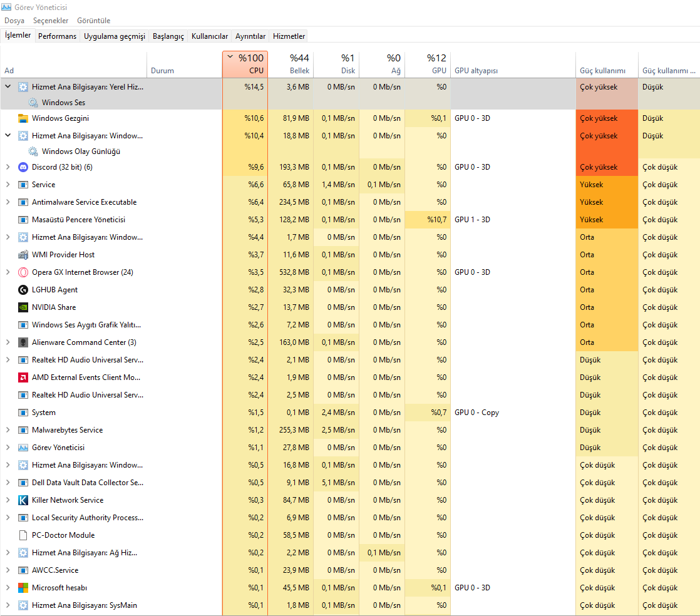
Task: Click the System process icon
Action: coord(23,413)
